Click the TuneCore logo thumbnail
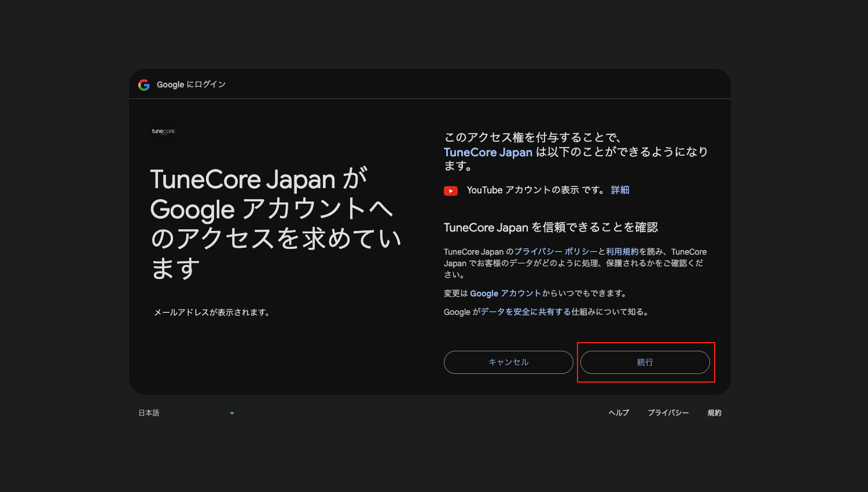This screenshot has width=868, height=492. (x=163, y=131)
